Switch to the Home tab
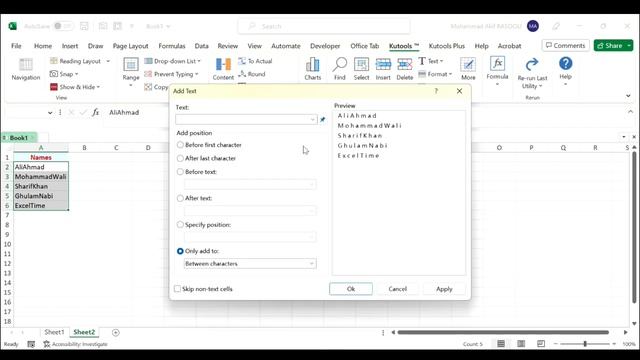Viewport: 640px width, 360px height. pos(43,46)
